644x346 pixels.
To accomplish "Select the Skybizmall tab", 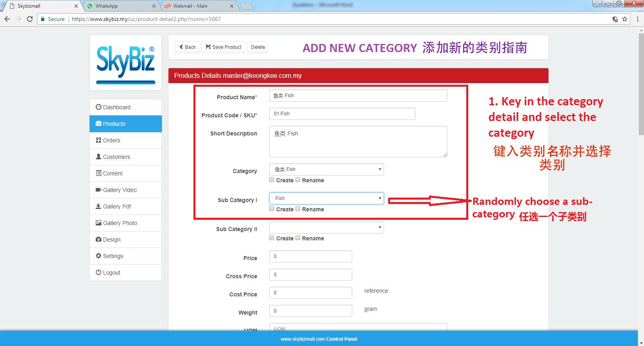I will click(42, 6).
